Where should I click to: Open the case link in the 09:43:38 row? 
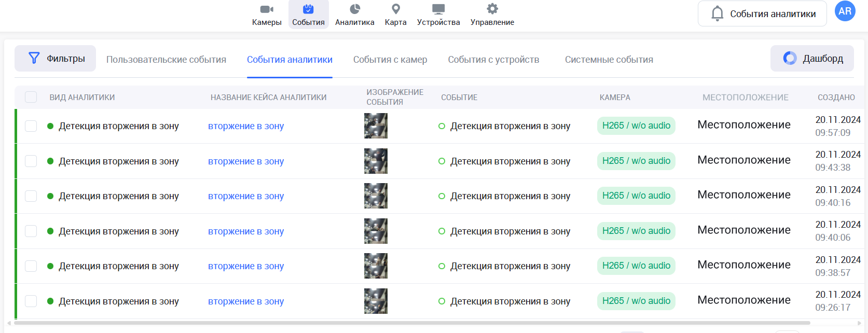tap(246, 161)
